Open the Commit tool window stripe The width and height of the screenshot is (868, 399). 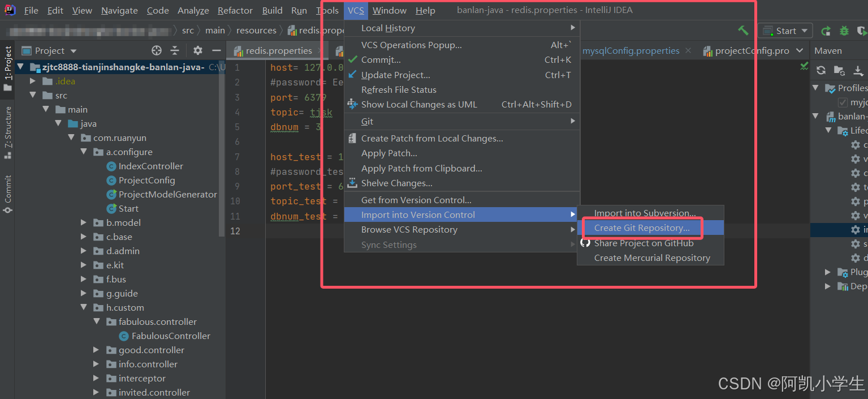point(8,194)
